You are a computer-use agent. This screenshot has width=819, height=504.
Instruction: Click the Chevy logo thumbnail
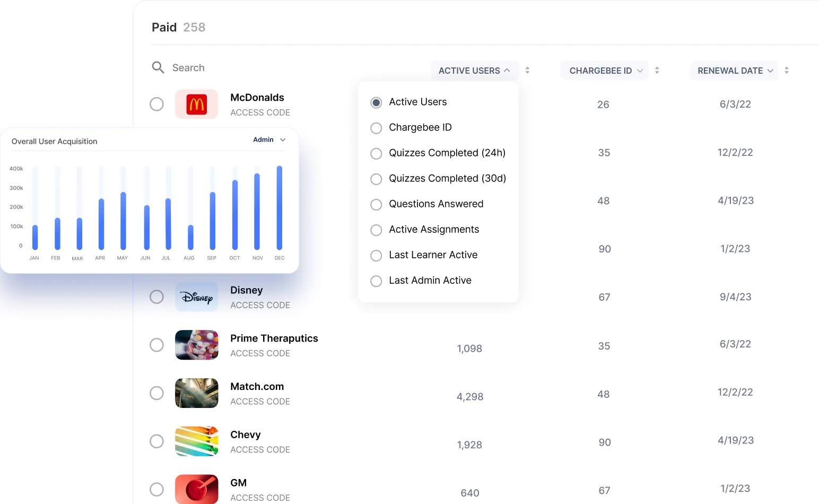[x=197, y=441]
